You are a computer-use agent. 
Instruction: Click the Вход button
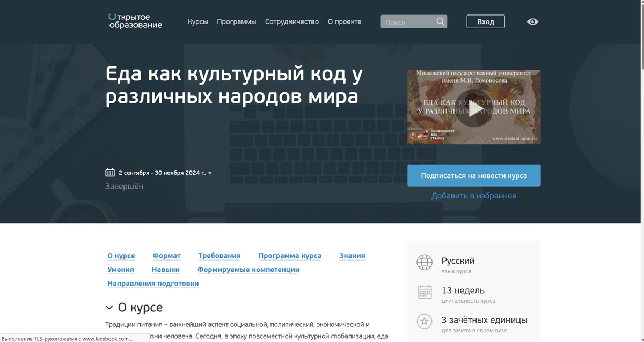click(x=485, y=21)
